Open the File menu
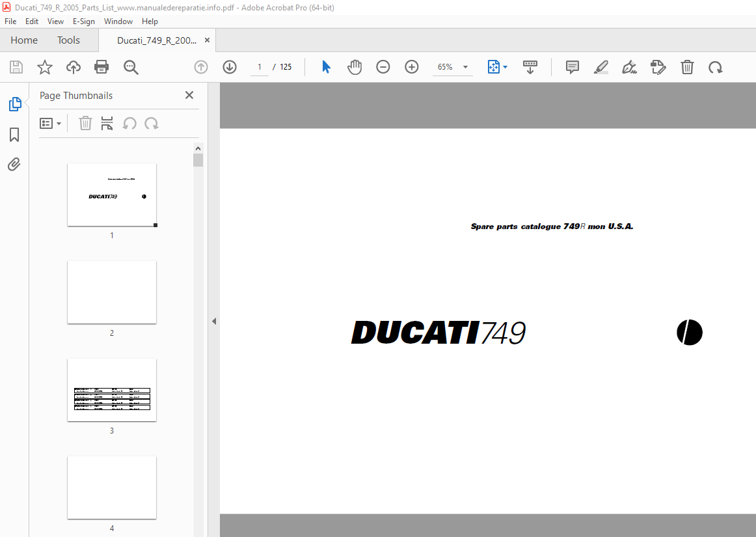Image resolution: width=756 pixels, height=537 pixels. click(10, 21)
